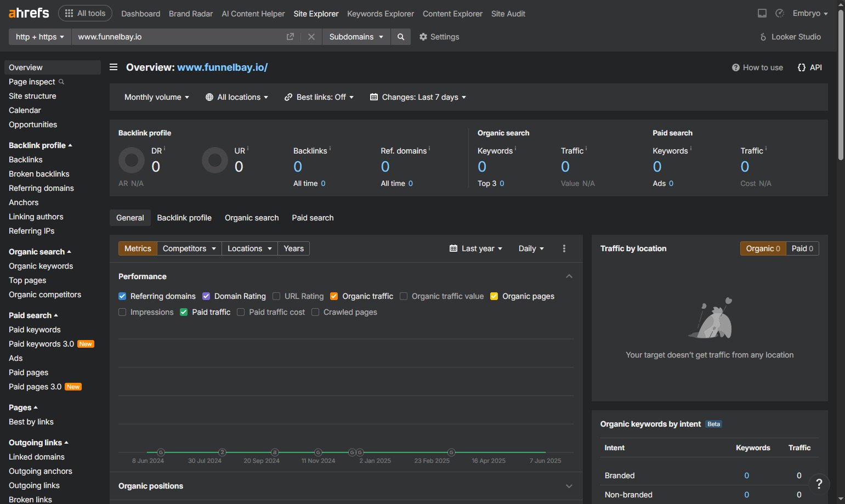Enable the Organic traffic value checkbox
This screenshot has width=845, height=504.
[x=404, y=296]
